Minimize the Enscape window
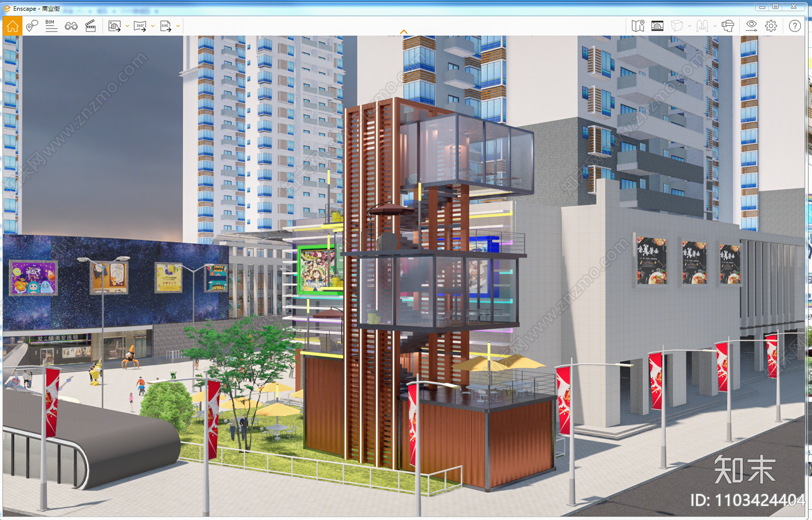812x520 pixels. (x=762, y=7)
